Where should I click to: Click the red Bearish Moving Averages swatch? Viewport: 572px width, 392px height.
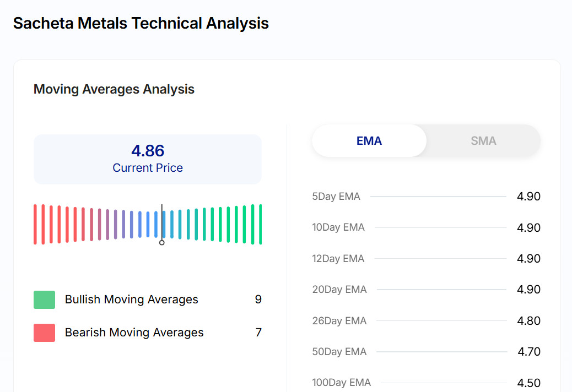click(x=44, y=333)
